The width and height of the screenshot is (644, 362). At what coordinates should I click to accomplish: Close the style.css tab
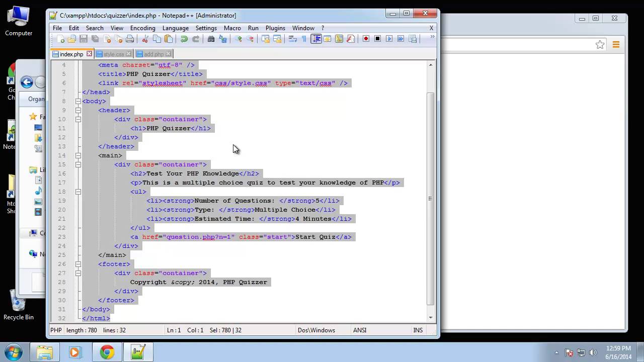[x=129, y=54]
